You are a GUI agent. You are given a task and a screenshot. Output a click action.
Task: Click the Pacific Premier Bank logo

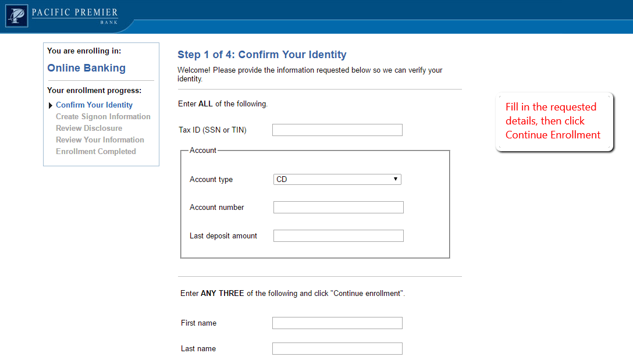pyautogui.click(x=61, y=16)
